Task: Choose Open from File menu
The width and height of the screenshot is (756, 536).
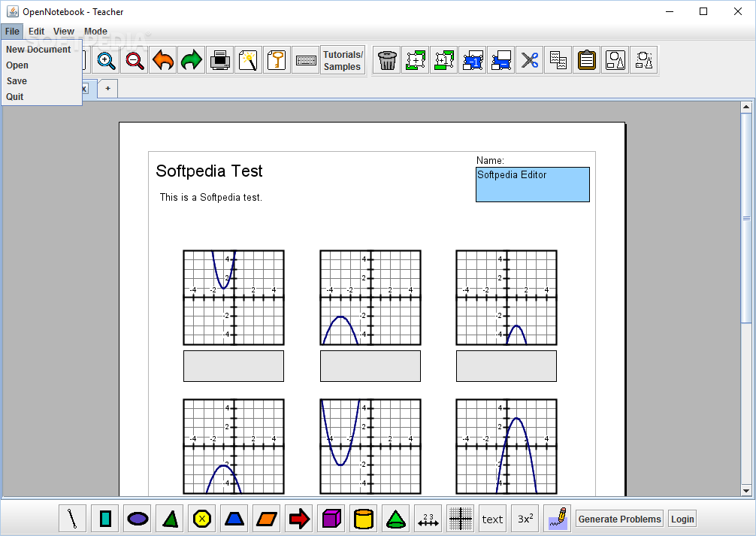Action: pos(41,65)
